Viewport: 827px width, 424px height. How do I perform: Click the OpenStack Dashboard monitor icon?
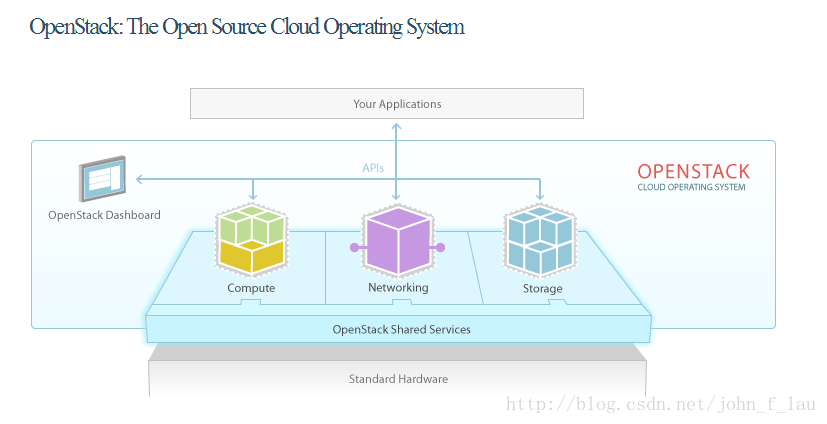[x=103, y=179]
